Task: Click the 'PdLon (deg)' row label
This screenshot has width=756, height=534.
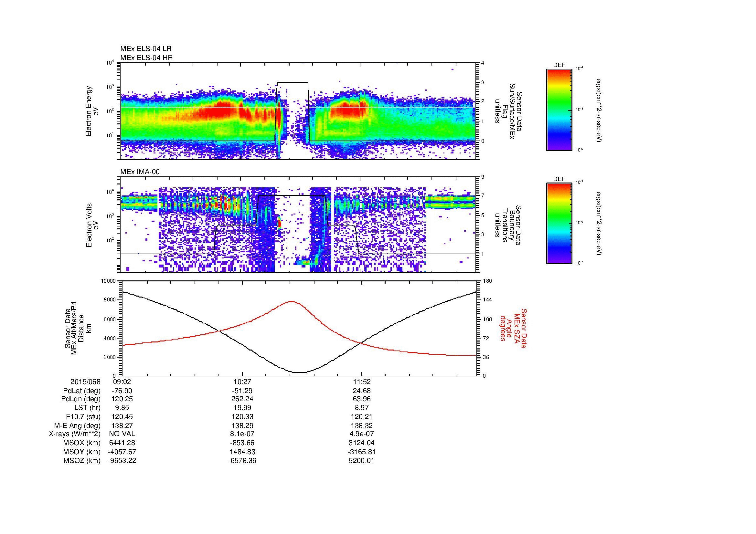Action: point(81,399)
